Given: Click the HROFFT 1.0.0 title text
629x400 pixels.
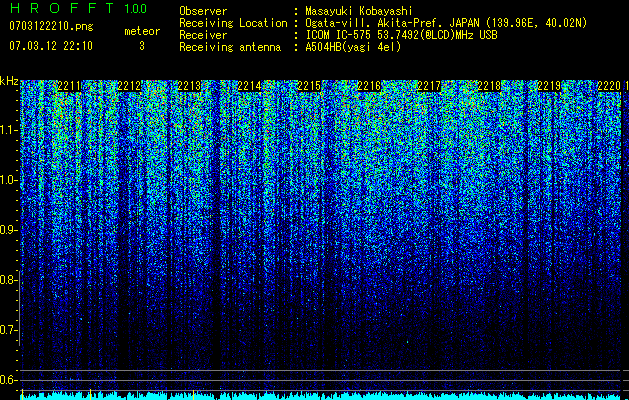Looking at the screenshot, I should click(x=78, y=8).
